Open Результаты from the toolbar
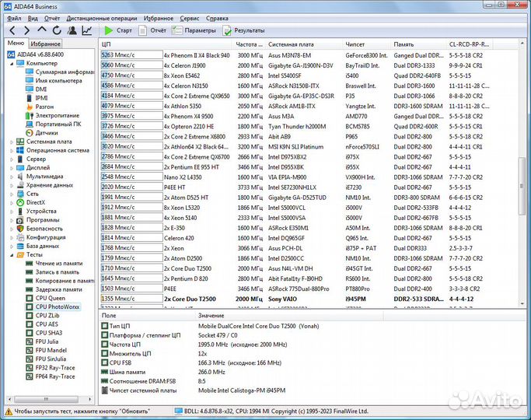The image size is (531, 420). tap(243, 30)
